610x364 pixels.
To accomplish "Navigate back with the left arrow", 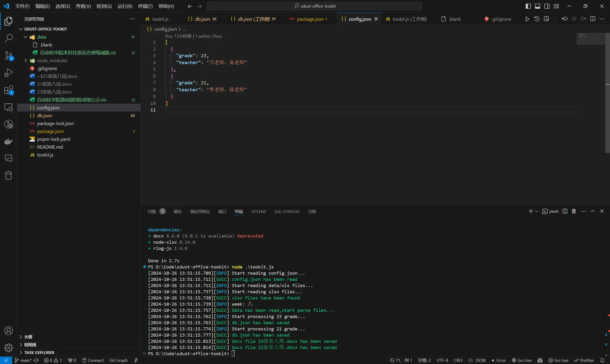I will [190, 6].
